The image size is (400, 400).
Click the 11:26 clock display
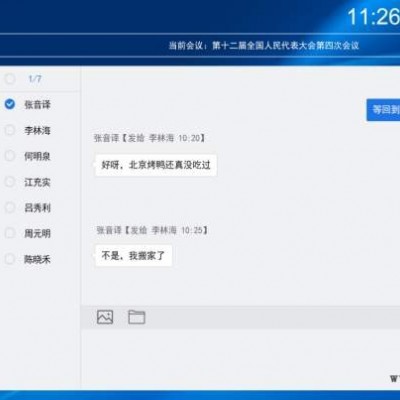[373, 17]
